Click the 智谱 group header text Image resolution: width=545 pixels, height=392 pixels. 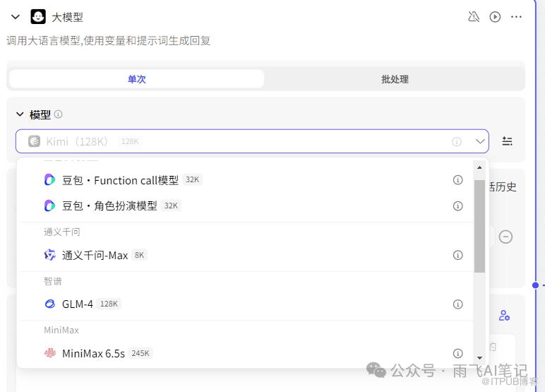(53, 281)
